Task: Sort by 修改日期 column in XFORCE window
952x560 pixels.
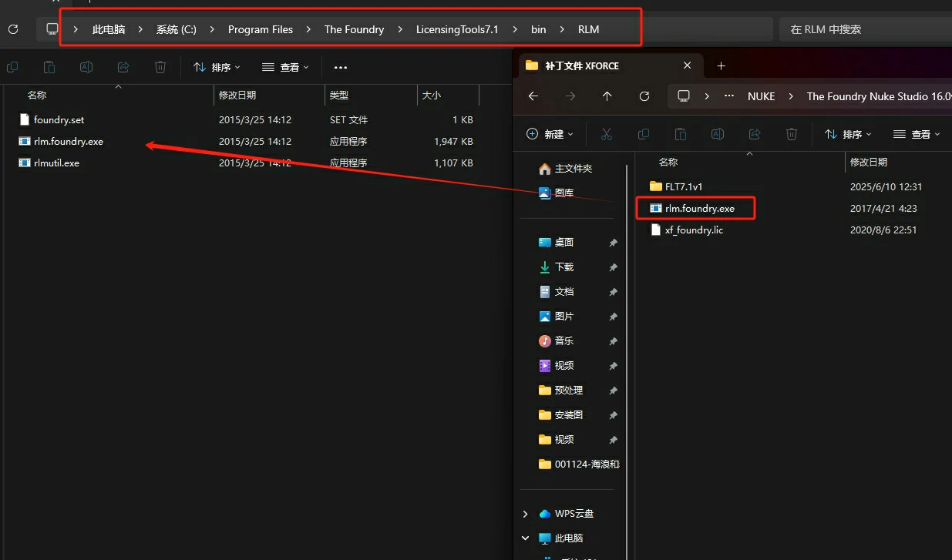Action: 869,163
